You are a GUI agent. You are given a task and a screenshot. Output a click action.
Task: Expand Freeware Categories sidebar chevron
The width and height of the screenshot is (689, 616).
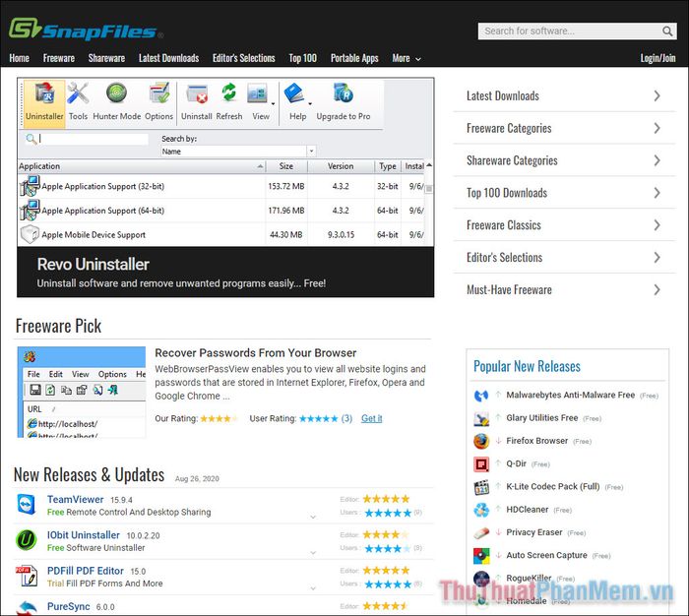[x=657, y=128]
